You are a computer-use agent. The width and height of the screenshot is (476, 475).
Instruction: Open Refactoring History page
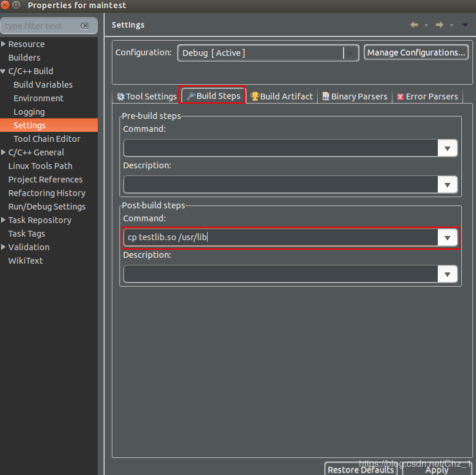click(x=47, y=193)
